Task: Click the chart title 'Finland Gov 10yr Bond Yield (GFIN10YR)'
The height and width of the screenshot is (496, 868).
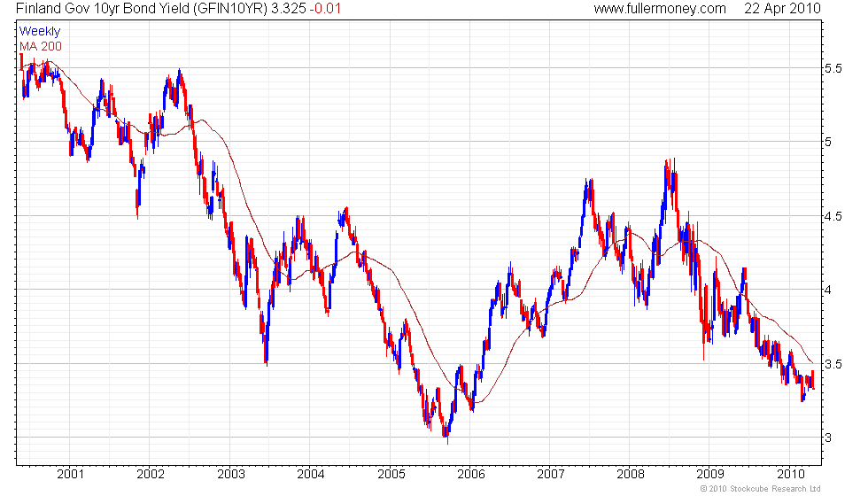Action: [x=142, y=9]
